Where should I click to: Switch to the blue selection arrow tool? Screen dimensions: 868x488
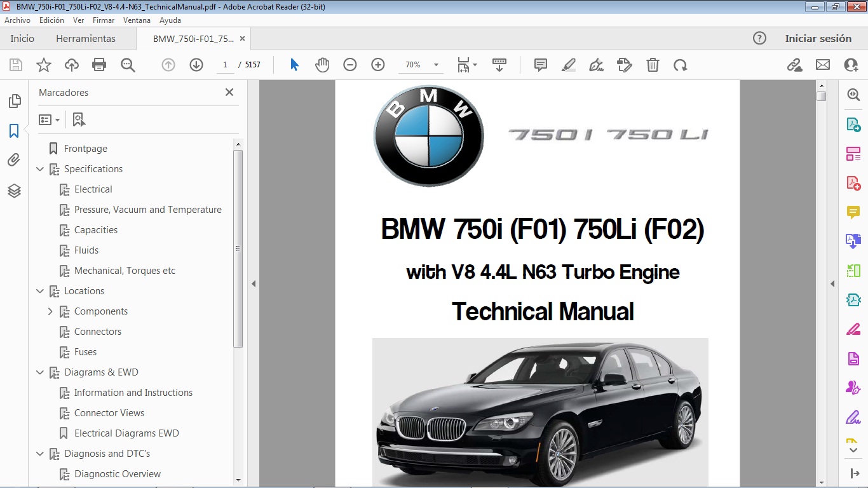[294, 64]
